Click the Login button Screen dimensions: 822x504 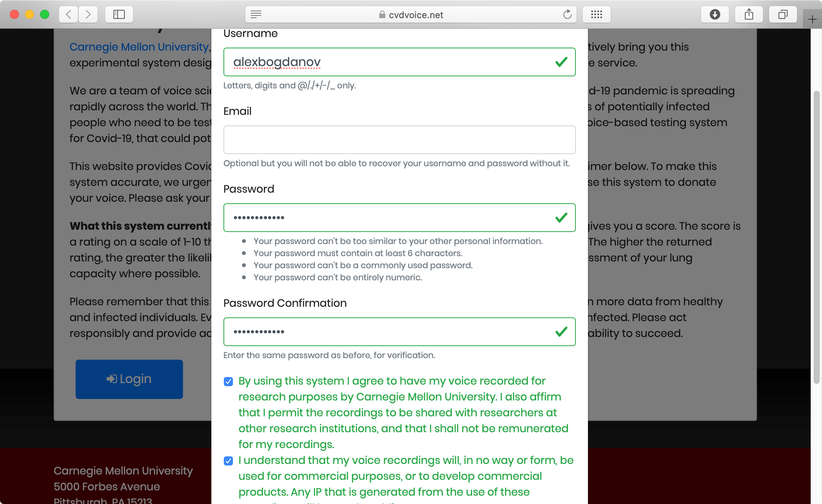point(129,379)
